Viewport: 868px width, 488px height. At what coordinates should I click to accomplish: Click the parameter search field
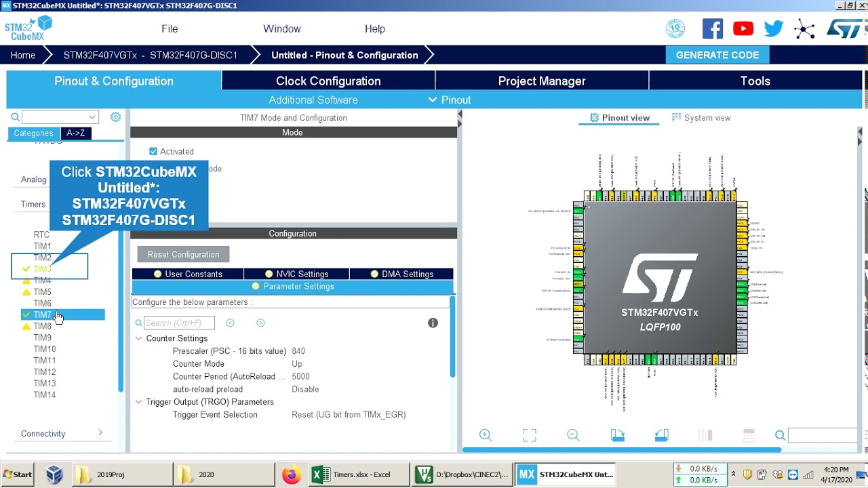pos(179,323)
